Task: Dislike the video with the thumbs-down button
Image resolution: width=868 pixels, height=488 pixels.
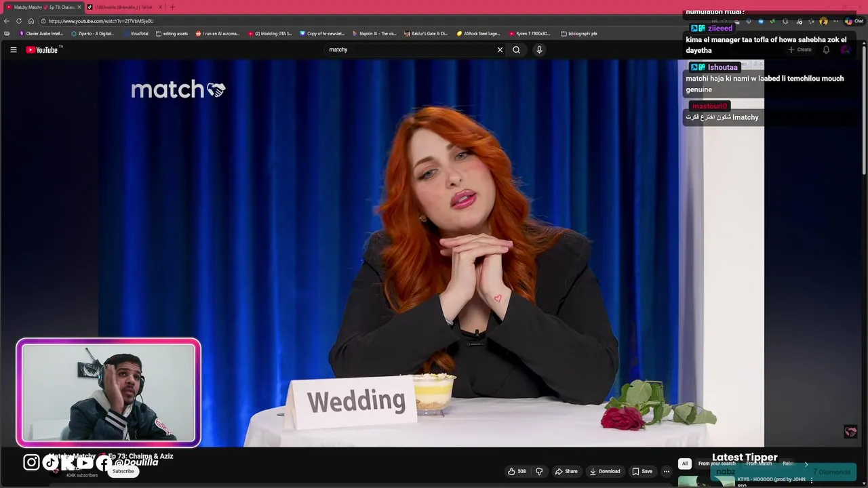Action: point(539,471)
